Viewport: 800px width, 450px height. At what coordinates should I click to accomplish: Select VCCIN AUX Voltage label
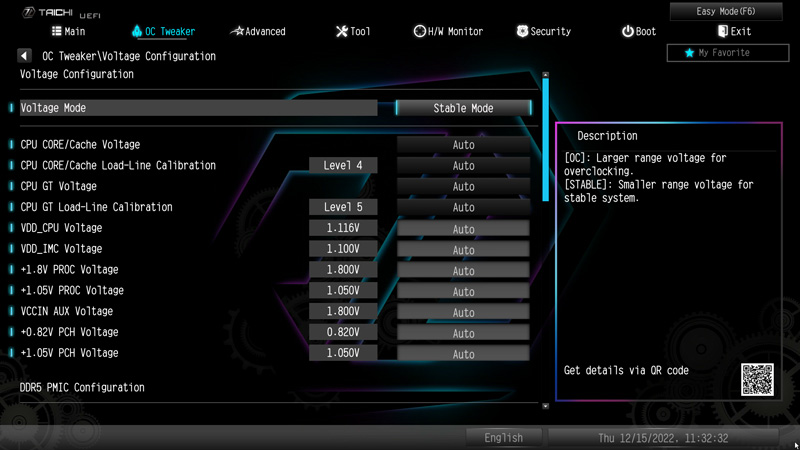[67, 311]
